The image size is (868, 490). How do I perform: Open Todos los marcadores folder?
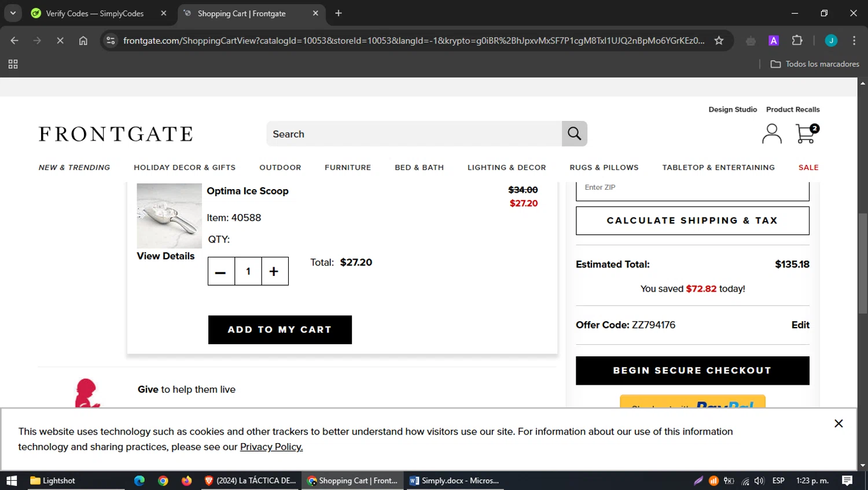point(815,64)
